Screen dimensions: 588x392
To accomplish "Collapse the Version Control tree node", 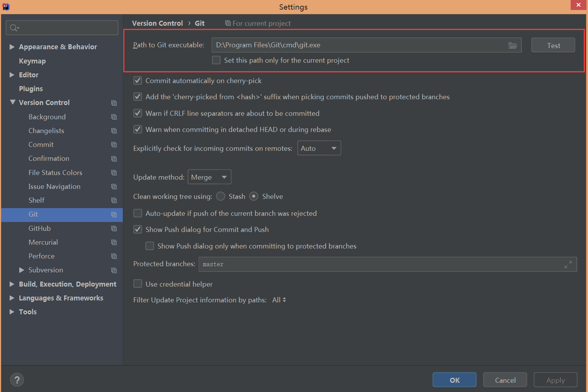I will click(13, 102).
